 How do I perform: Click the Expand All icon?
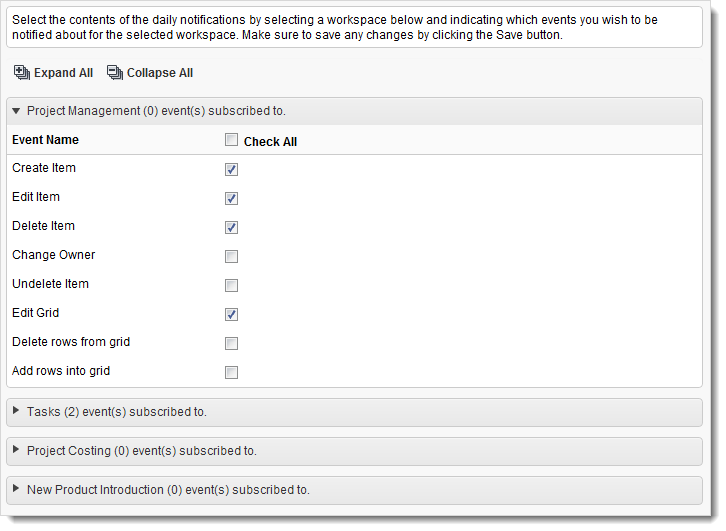[22, 73]
